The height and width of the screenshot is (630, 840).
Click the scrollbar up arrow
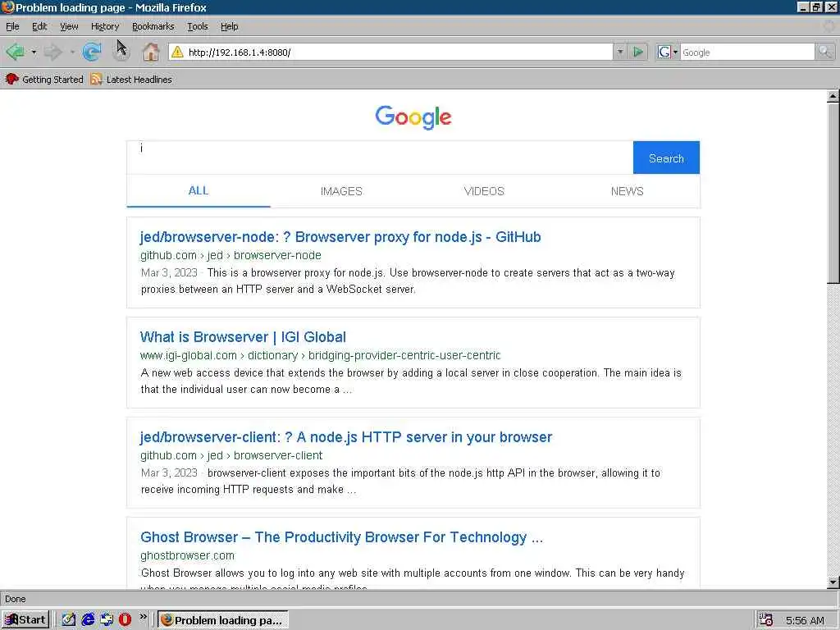[x=833, y=97]
